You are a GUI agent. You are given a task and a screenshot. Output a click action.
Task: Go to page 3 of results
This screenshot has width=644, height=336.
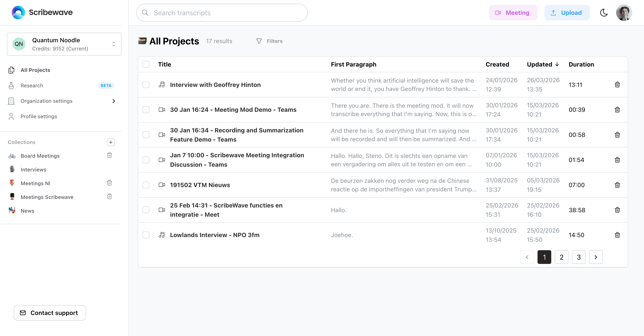tap(579, 257)
